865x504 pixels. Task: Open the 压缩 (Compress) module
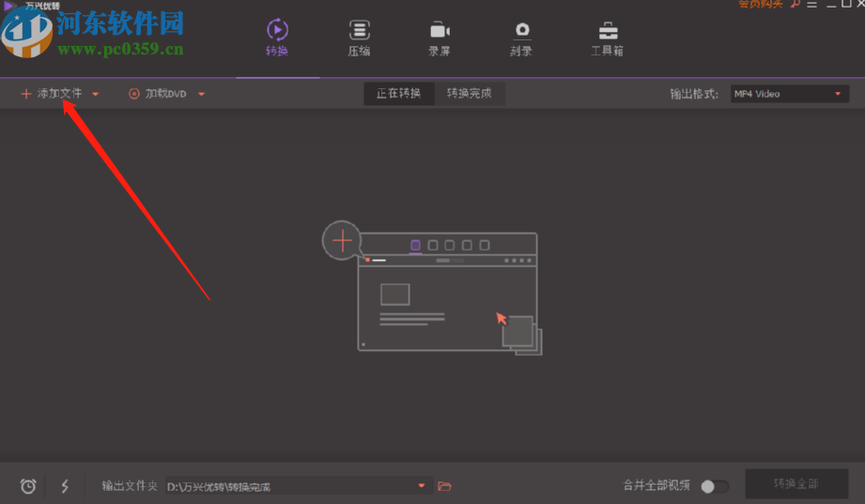click(359, 38)
